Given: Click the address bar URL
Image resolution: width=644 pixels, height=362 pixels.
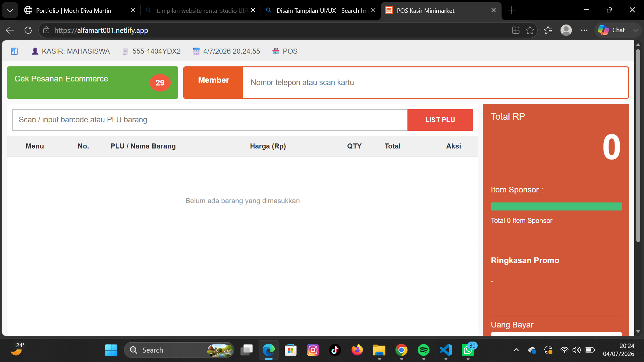Looking at the screenshot, I should coord(101,30).
